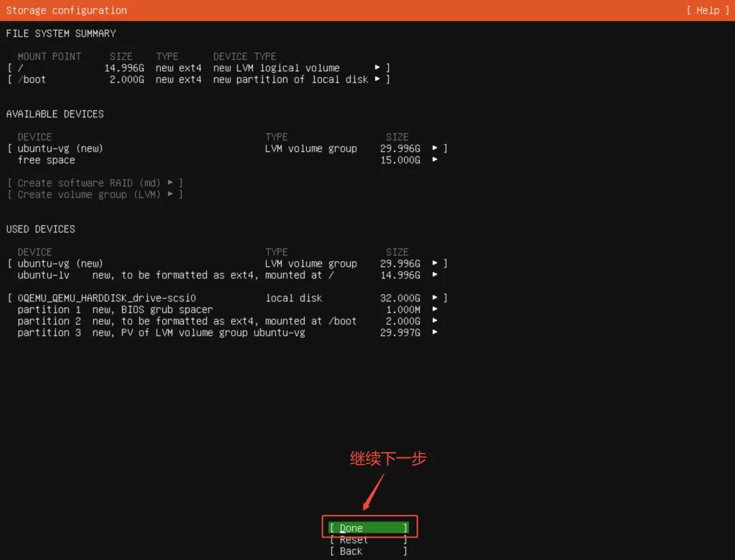Select 'partition 2' ext4 /boot row
The height and width of the screenshot is (560, 735).
(228, 321)
